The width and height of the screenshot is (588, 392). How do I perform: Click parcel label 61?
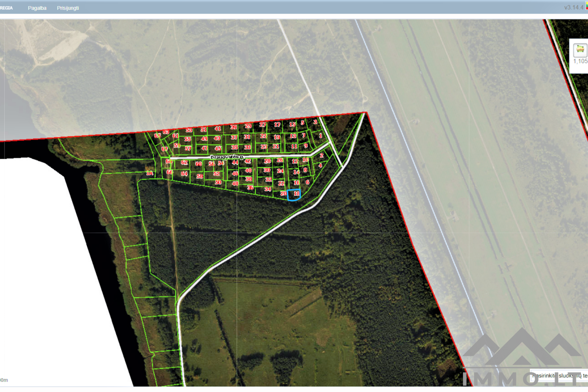pos(175,136)
